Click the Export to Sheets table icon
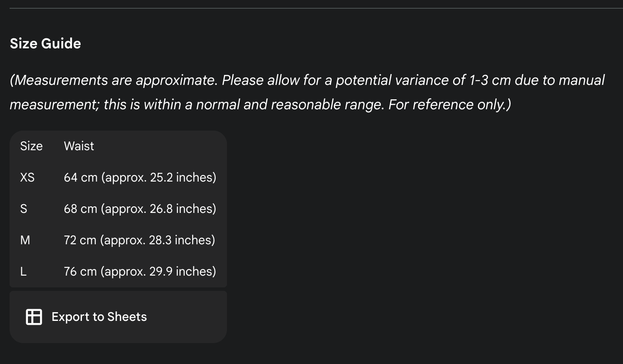 coord(34,317)
